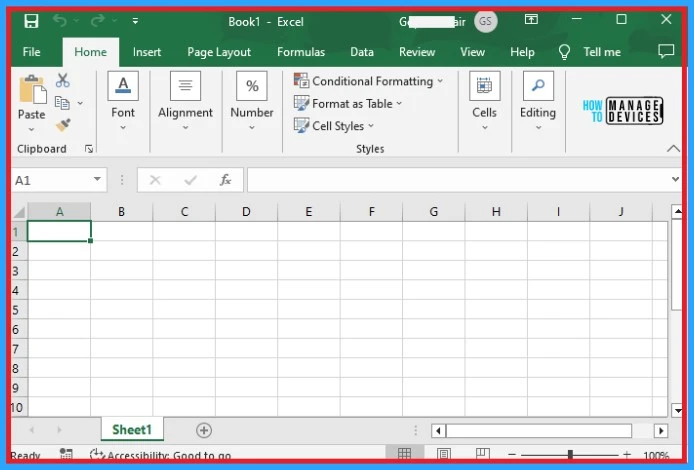This screenshot has width=694, height=470.
Task: Open Format as Table menu
Action: [348, 104]
